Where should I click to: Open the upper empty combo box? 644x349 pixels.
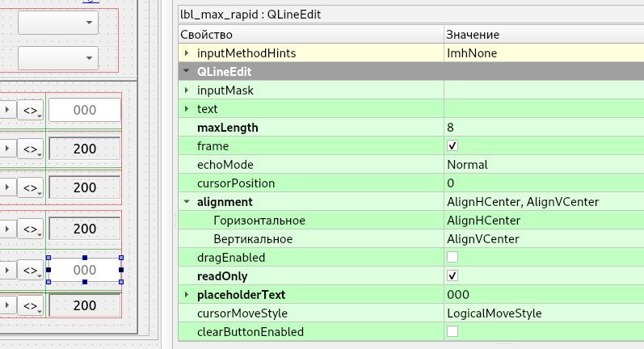[x=58, y=22]
